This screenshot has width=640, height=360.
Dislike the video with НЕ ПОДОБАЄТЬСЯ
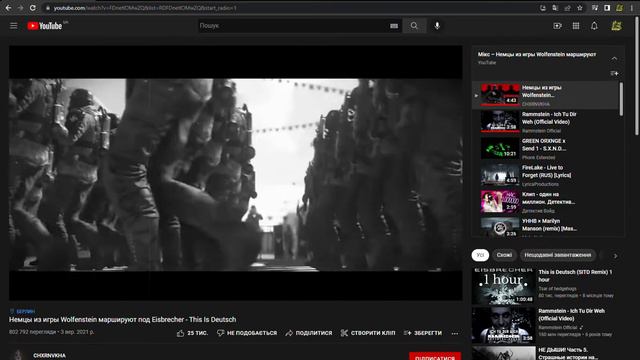247,333
